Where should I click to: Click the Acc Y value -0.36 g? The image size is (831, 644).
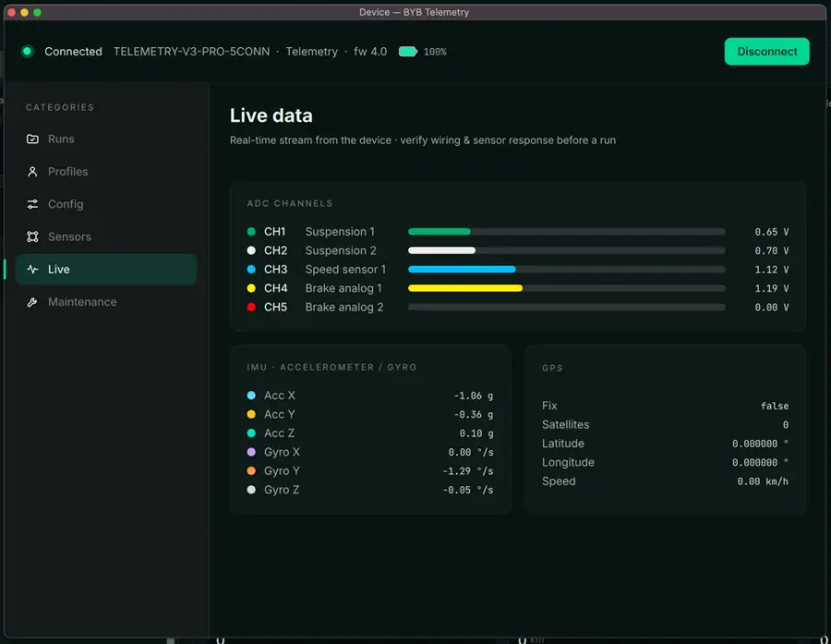474,414
